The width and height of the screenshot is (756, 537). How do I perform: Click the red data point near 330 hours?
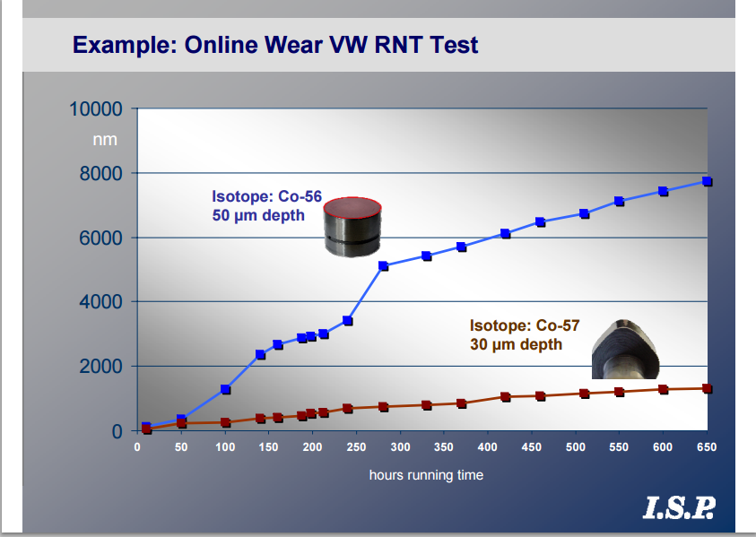click(x=427, y=405)
